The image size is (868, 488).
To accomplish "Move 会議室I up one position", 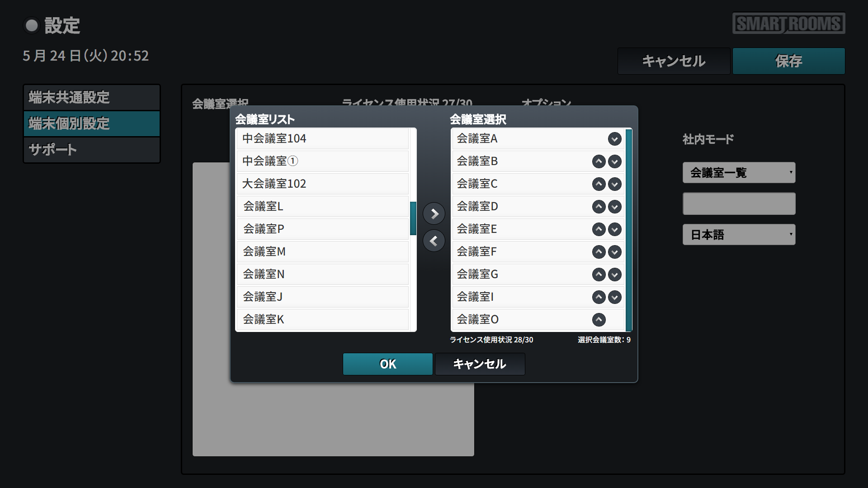I will point(599,297).
